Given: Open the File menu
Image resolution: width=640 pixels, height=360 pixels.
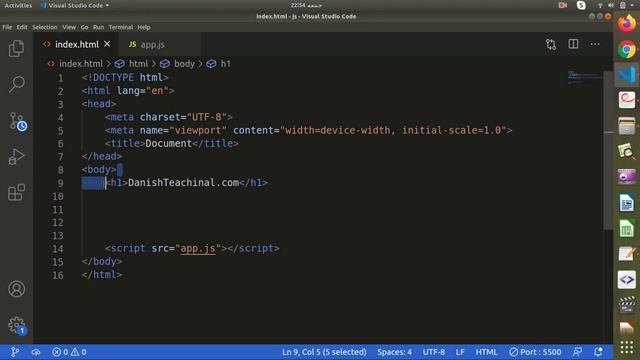Looking at the screenshot, I should [x=7, y=27].
